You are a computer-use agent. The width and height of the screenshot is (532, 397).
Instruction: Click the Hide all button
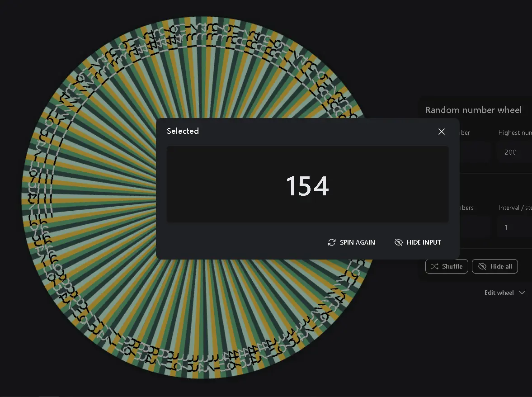(494, 266)
